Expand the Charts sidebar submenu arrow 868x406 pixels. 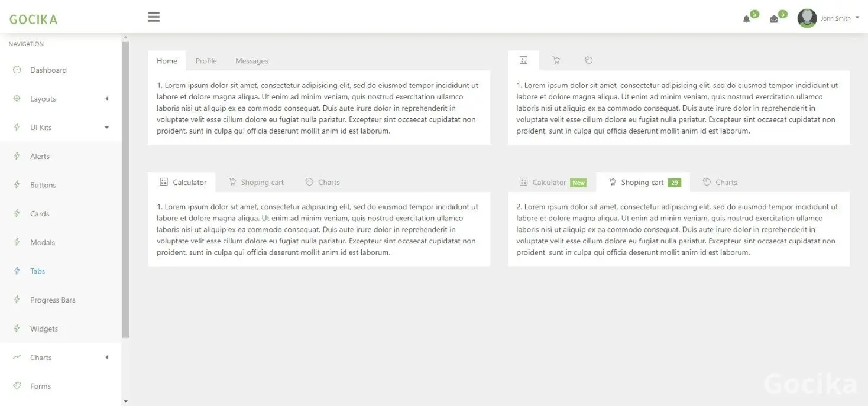click(107, 358)
